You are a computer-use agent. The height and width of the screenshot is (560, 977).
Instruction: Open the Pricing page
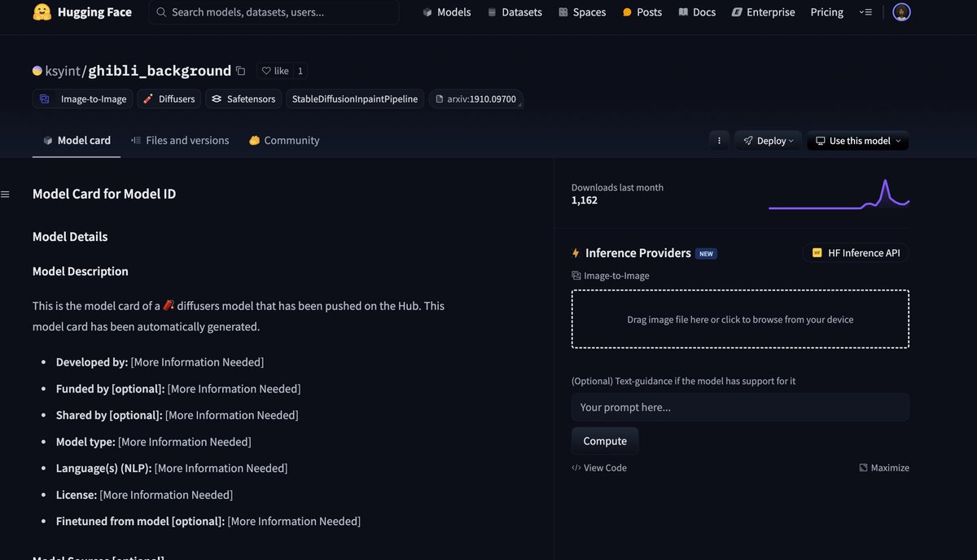827,12
